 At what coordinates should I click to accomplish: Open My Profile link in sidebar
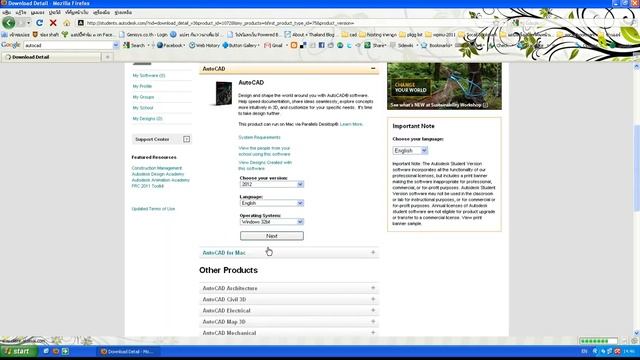[x=142, y=86]
